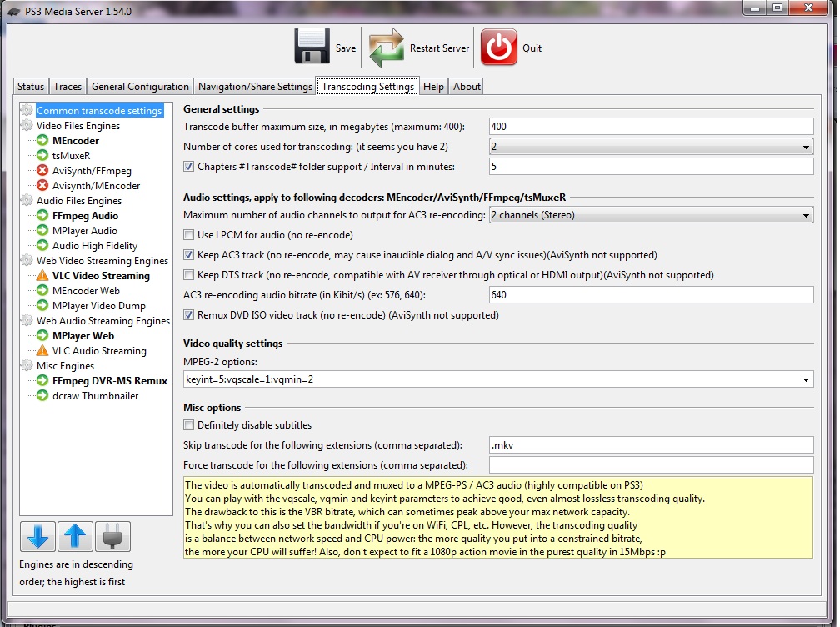Click red error icon beside Avisynth/MEncoder
840x627 pixels.
pyautogui.click(x=42, y=185)
